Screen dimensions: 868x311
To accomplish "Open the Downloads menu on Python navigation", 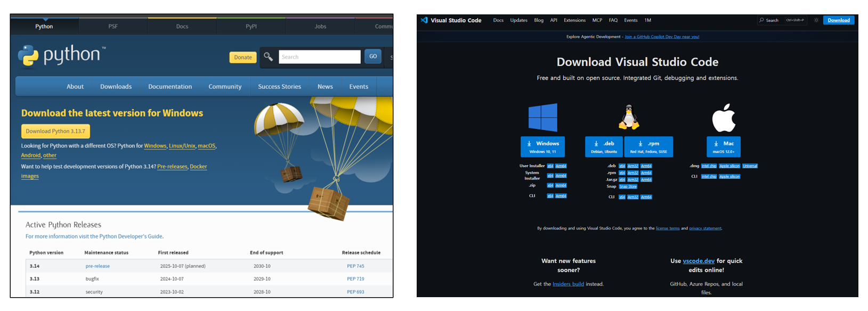I will 116,87.
